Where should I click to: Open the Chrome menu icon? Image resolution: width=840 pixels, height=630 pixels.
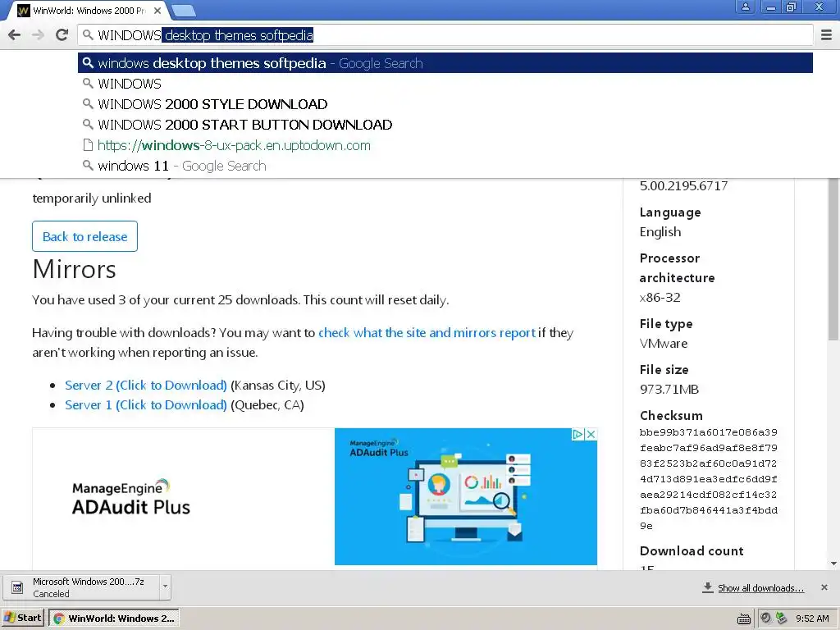pyautogui.click(x=826, y=35)
